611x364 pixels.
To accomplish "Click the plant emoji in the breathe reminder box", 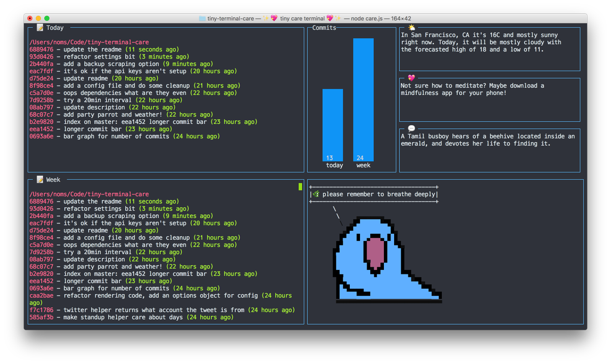I will pyautogui.click(x=316, y=194).
